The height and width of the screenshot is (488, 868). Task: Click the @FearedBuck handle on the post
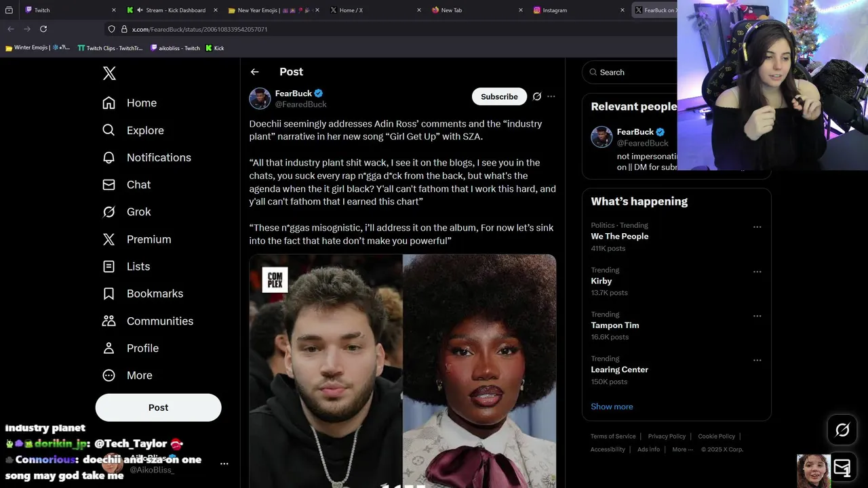click(x=300, y=104)
